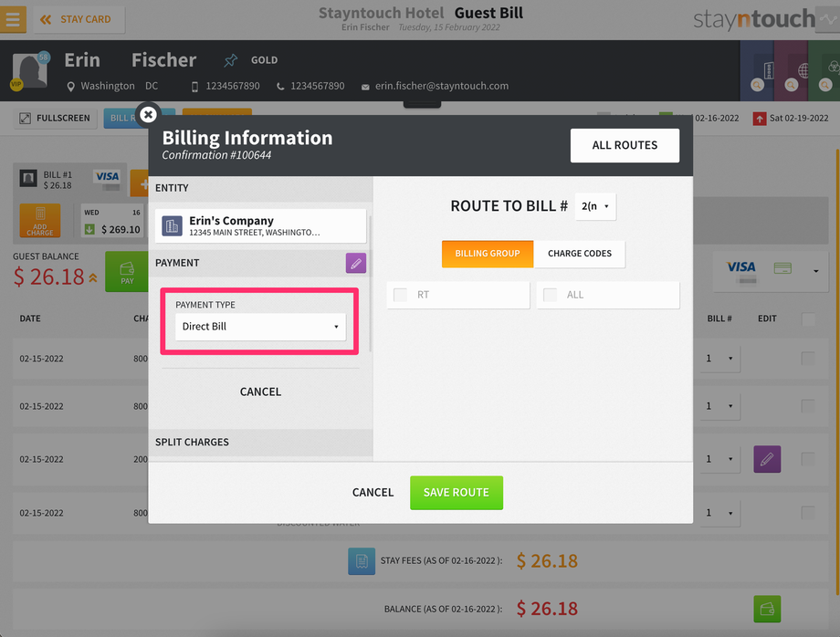Edit payment with purple pencil icon

click(356, 264)
